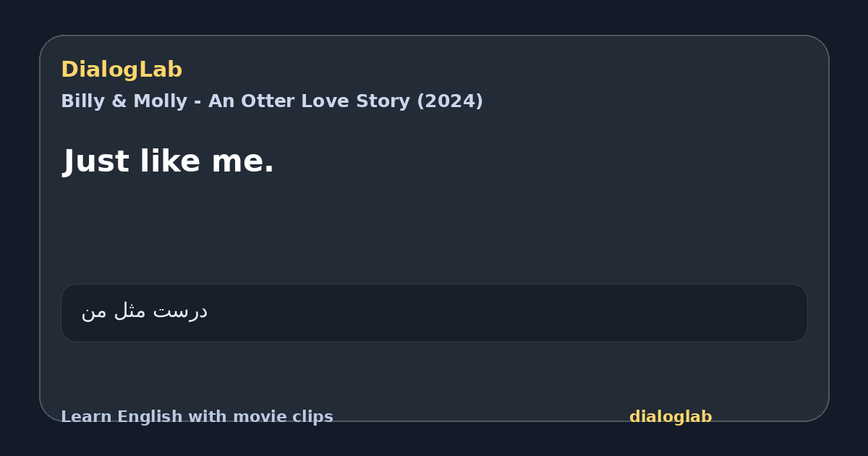
Task: Click the DialogLab logo heading
Action: (122, 69)
